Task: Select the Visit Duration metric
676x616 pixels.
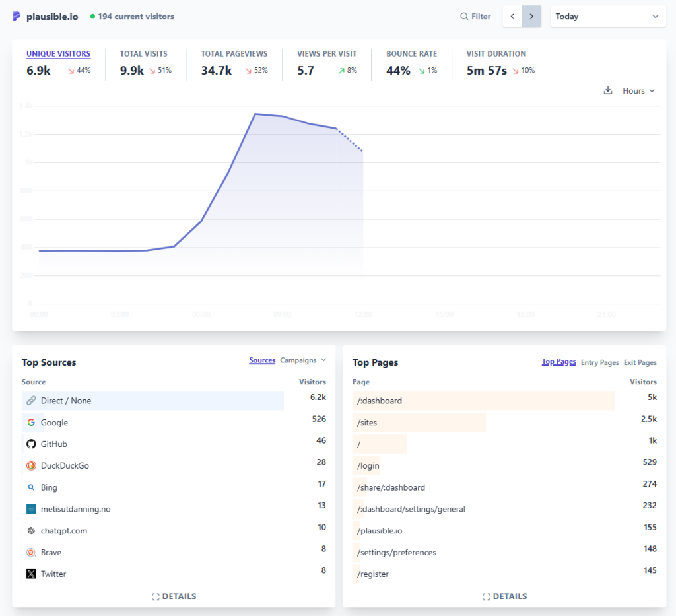Action: [x=496, y=54]
